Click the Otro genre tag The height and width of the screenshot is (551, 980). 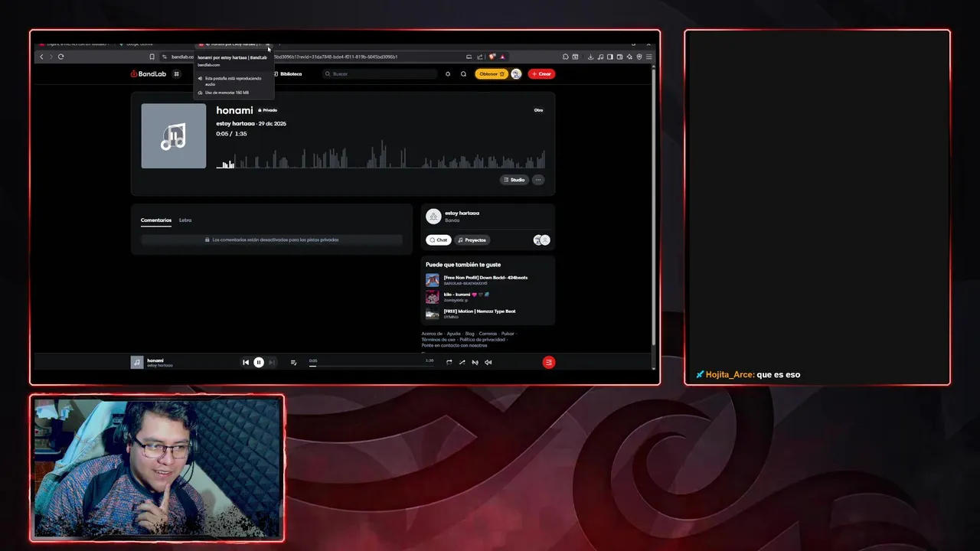tap(538, 110)
